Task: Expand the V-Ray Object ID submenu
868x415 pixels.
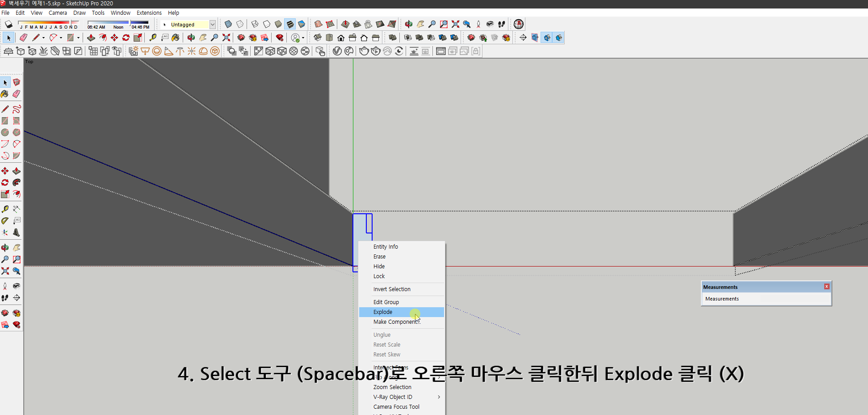Action: (438, 397)
